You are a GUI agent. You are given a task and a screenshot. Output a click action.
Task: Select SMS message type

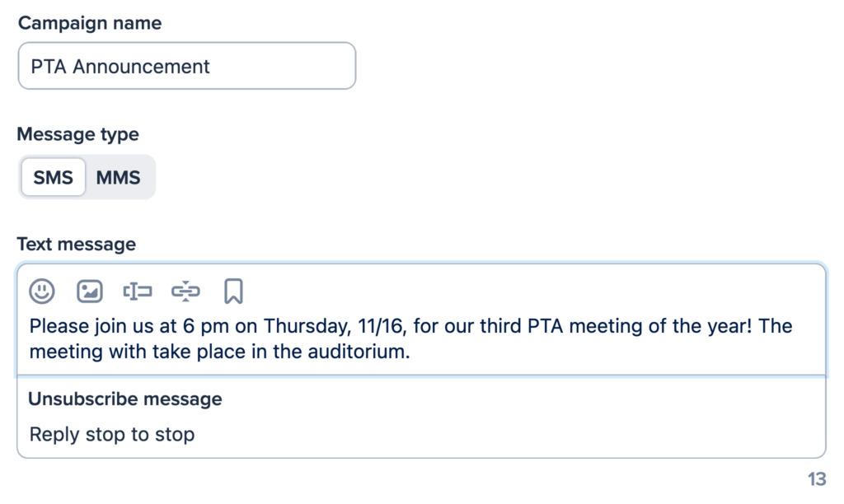54,177
